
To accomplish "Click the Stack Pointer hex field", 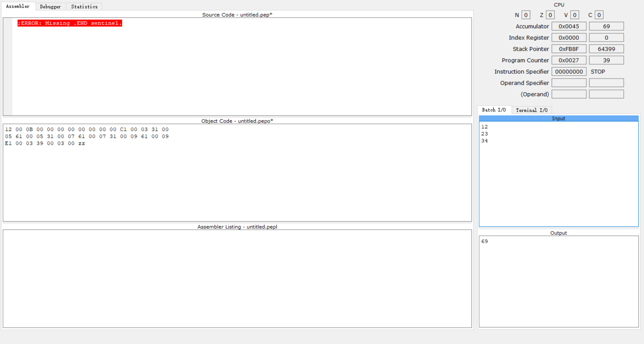I will [569, 49].
